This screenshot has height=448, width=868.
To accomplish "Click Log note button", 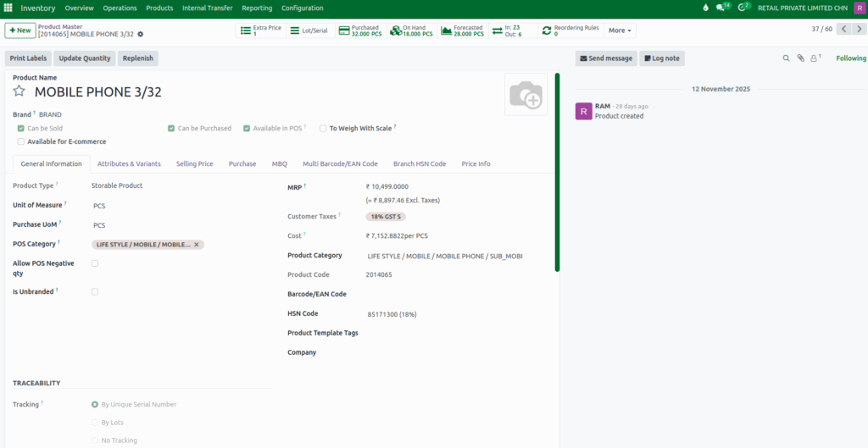I will click(x=662, y=58).
